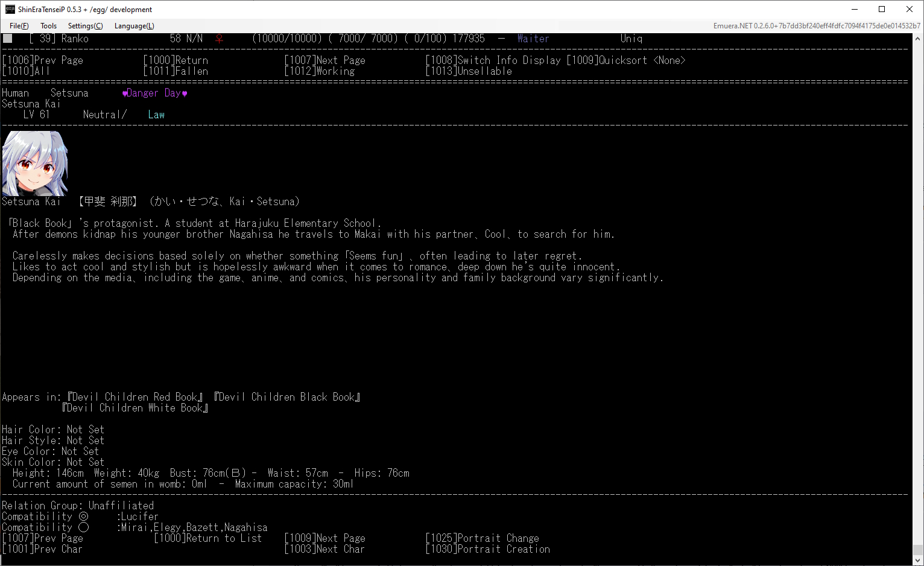
Task: Click the vertical scrollbar thumb
Action: click(x=917, y=549)
